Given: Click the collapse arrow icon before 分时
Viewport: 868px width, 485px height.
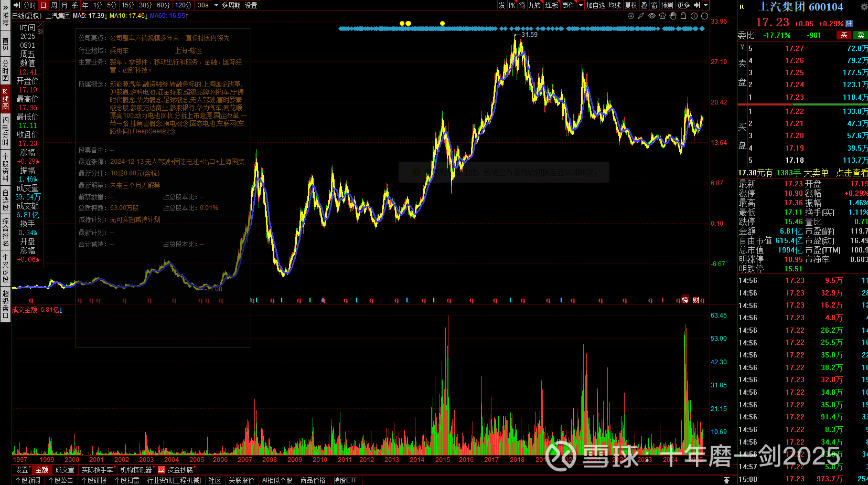Looking at the screenshot, I should click(17, 5).
